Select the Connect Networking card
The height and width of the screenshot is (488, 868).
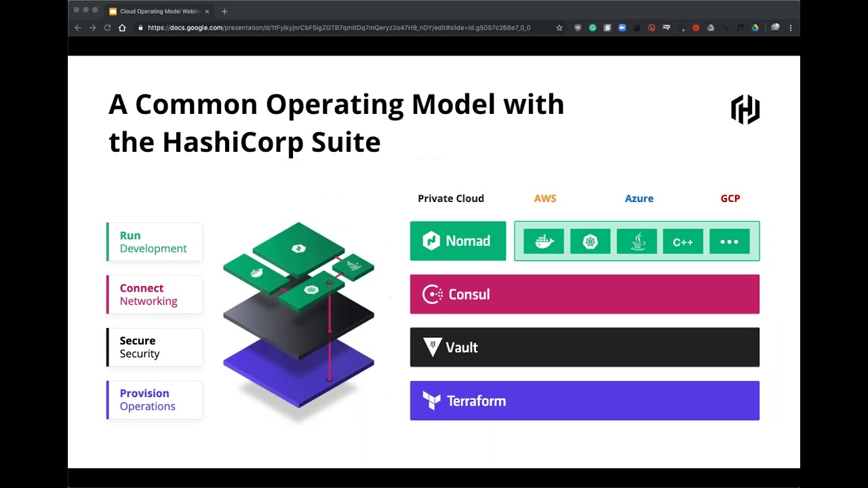tap(155, 294)
